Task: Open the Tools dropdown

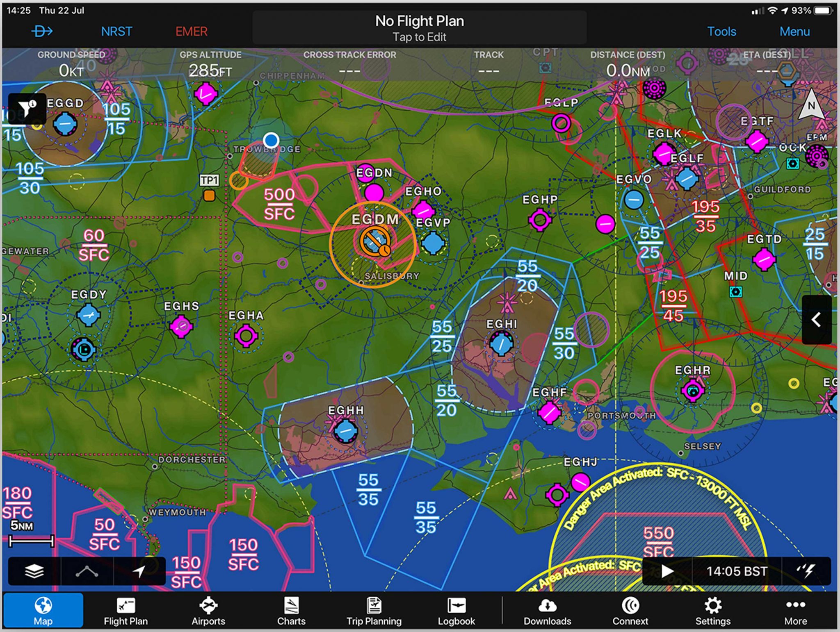Action: pos(722,31)
